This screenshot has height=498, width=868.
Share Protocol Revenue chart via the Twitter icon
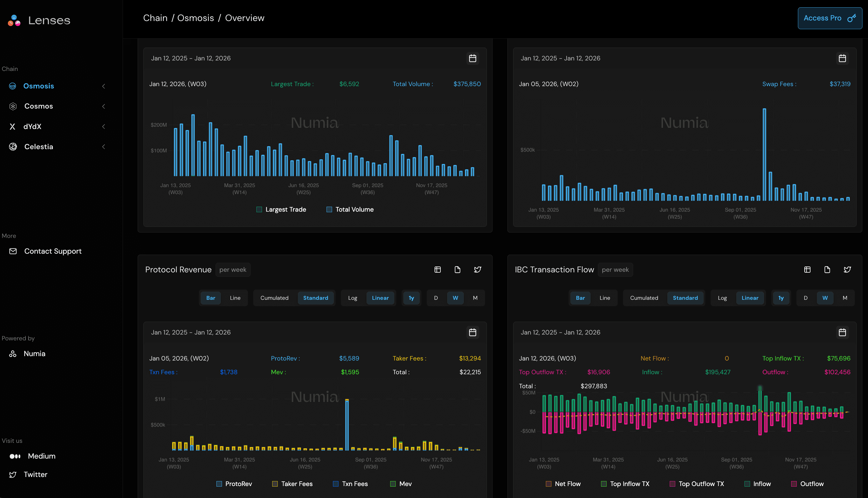pos(477,269)
